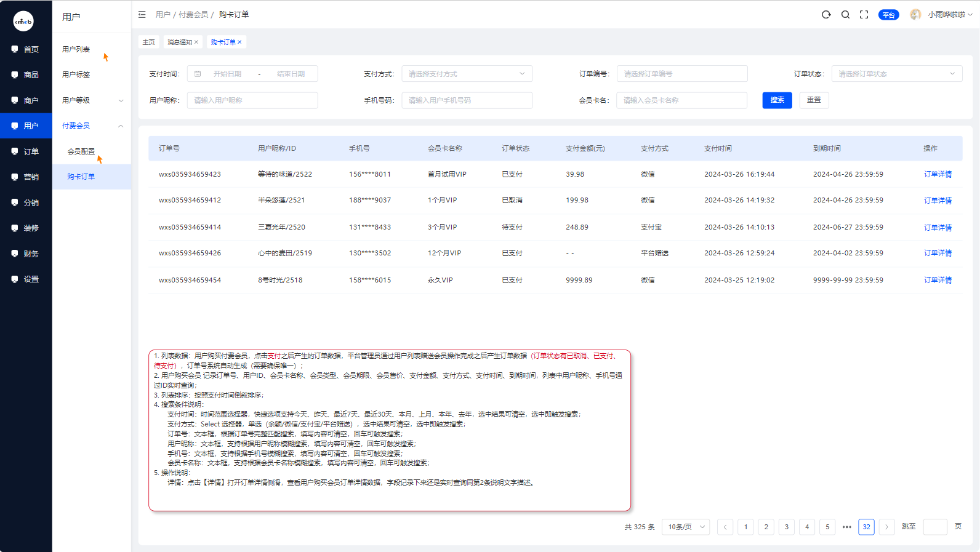Viewport: 980px width, 552px height.
Task: Go to previous page arrow
Action: coord(725,527)
